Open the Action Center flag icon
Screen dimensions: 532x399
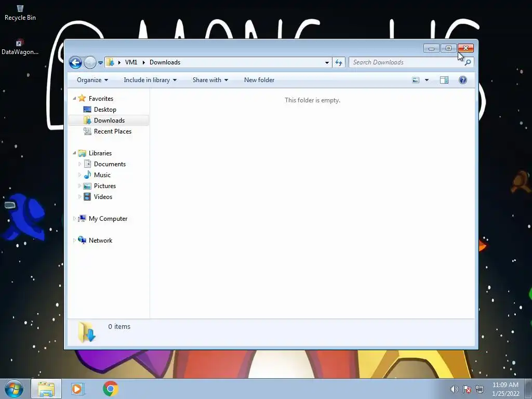click(467, 389)
